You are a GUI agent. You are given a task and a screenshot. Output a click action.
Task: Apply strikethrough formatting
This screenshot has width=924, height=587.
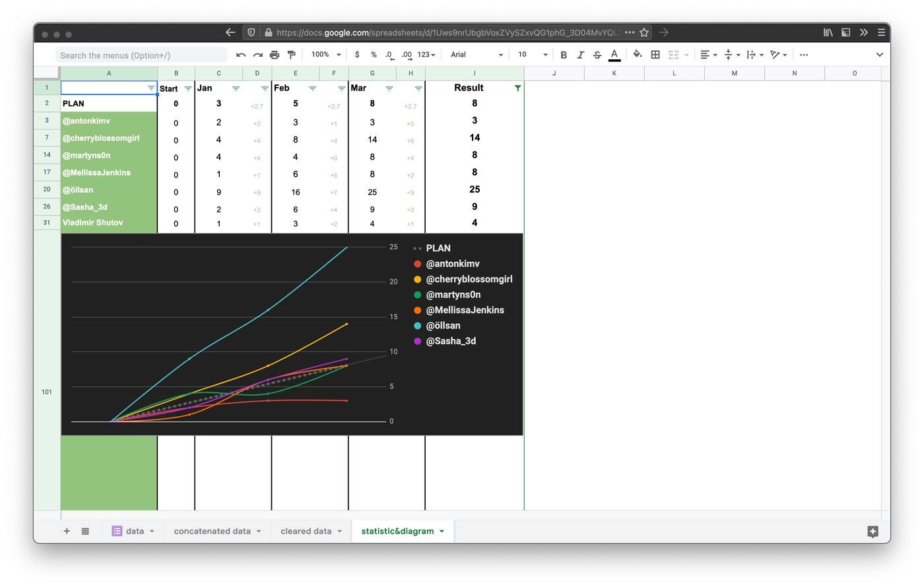point(597,55)
